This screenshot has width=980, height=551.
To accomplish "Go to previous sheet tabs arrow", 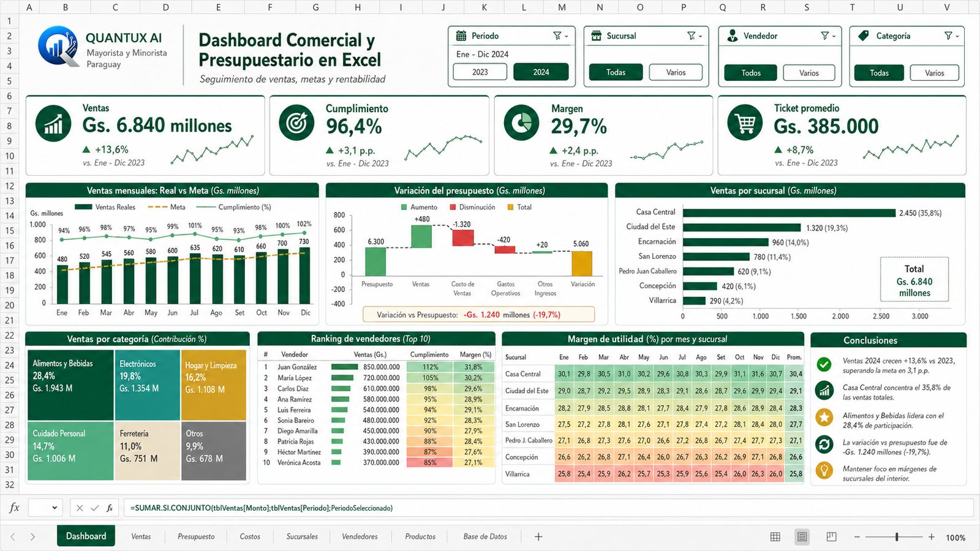I will (x=12, y=536).
